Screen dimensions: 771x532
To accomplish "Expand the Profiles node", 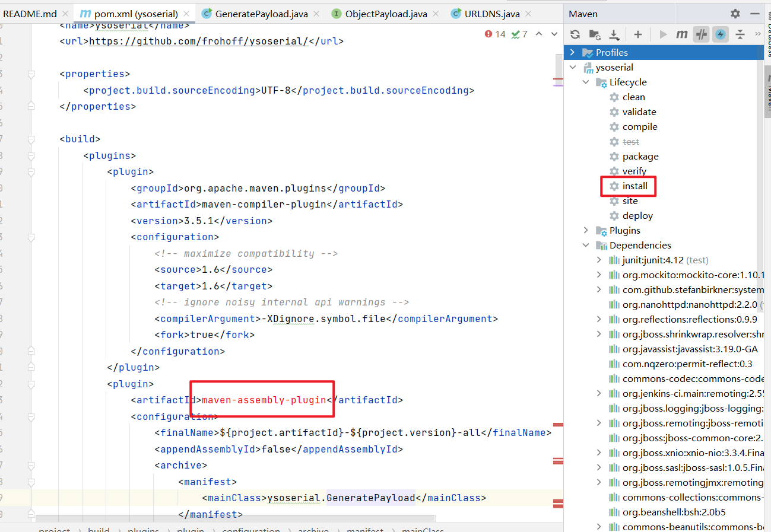I will pos(573,52).
